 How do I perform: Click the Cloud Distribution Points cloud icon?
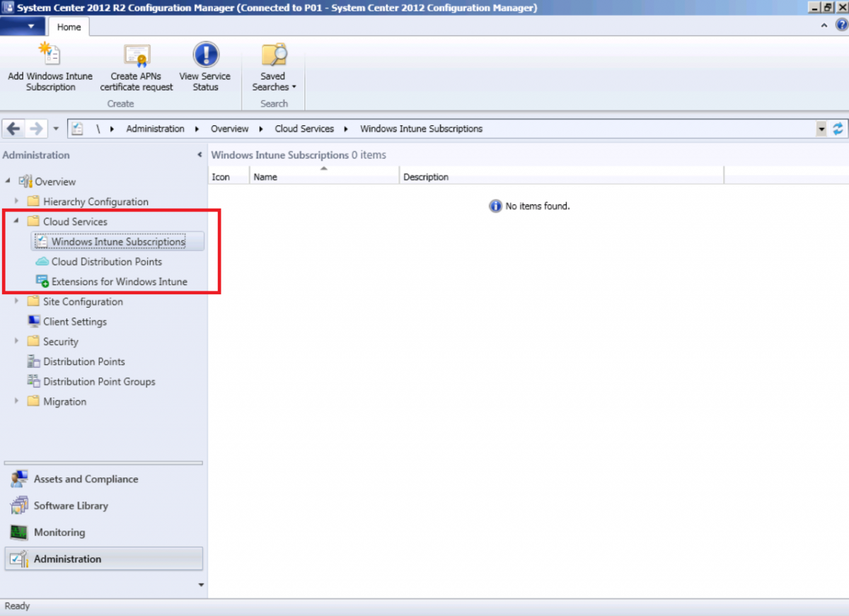(42, 262)
